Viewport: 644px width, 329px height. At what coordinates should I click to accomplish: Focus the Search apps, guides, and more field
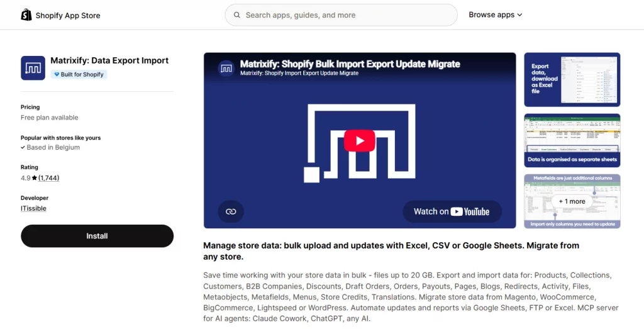coord(341,15)
